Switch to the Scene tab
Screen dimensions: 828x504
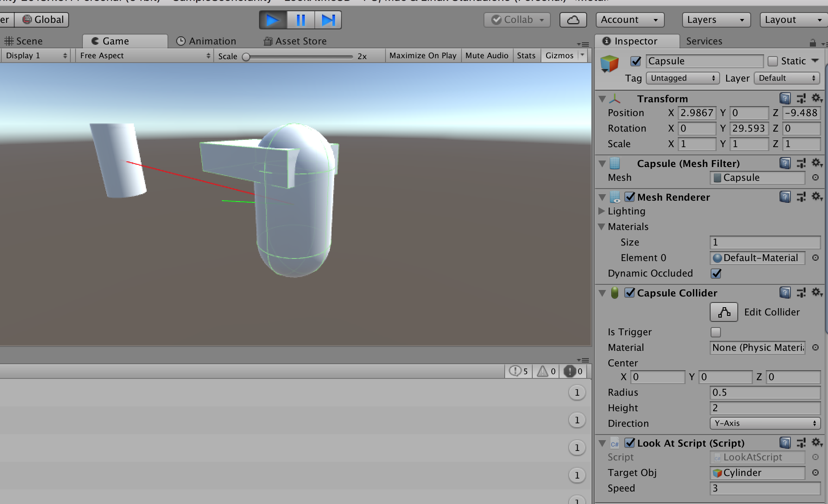tap(24, 41)
